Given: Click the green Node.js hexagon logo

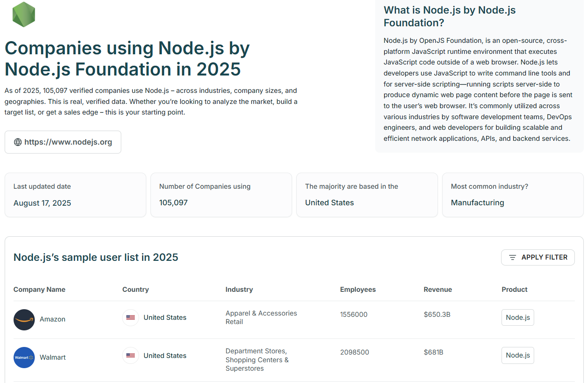Looking at the screenshot, I should (24, 14).
